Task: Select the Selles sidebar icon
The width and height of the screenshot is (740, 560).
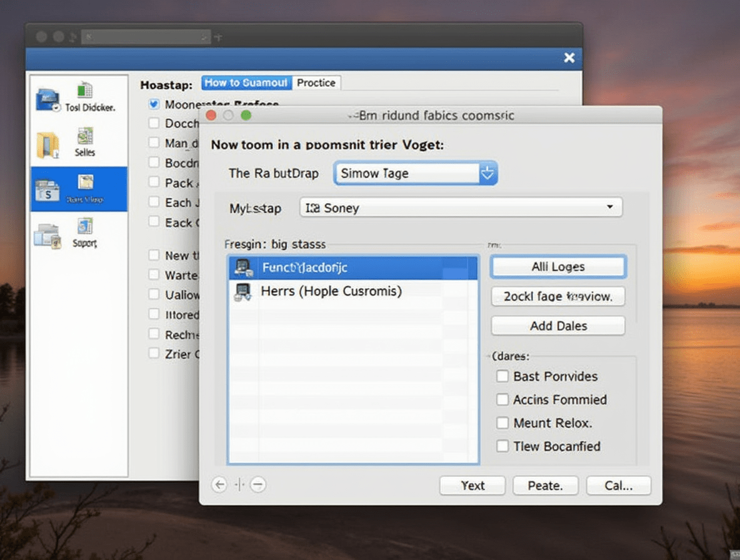Action: tap(85, 136)
